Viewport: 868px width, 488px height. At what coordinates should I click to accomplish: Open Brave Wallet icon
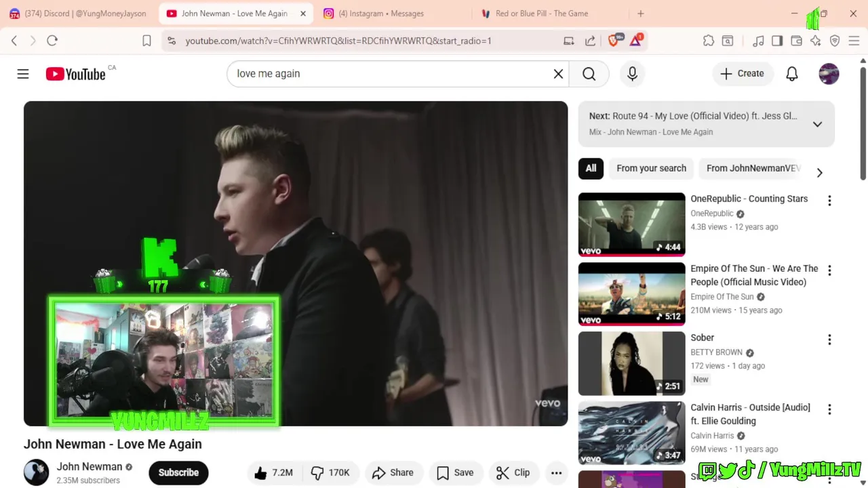pyautogui.click(x=796, y=41)
